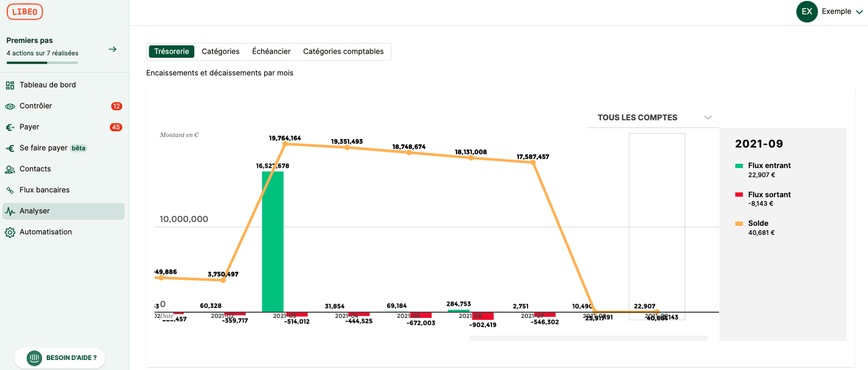Open the Échéancier tab

coord(271,52)
